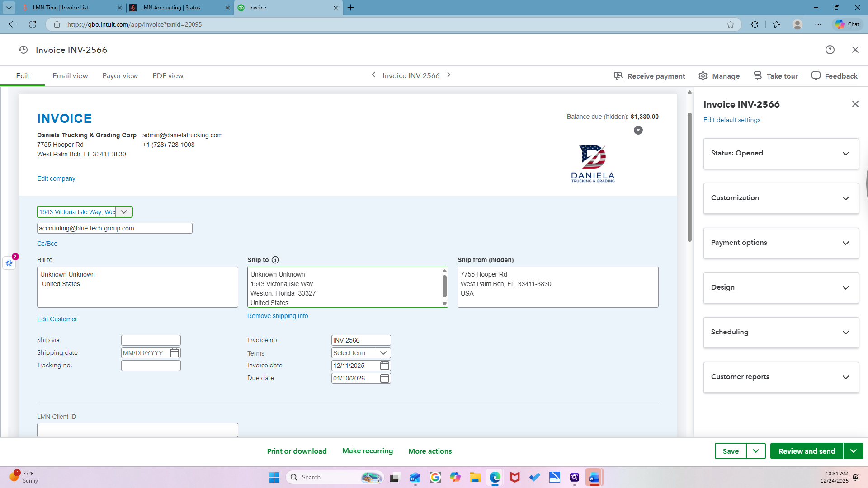This screenshot has width=868, height=488.
Task: Open More actions
Action: (x=430, y=451)
